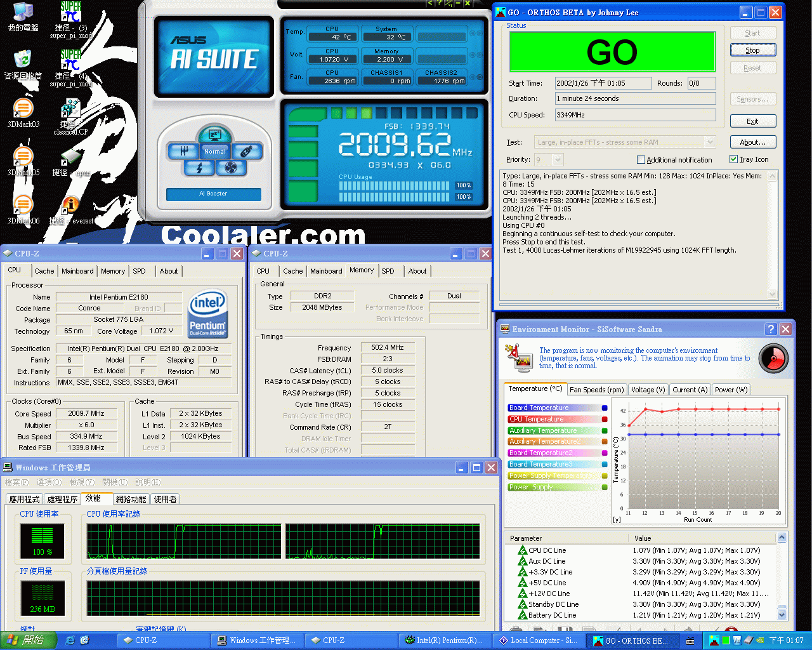Click the Normal mode button in AI Suite

click(x=215, y=151)
